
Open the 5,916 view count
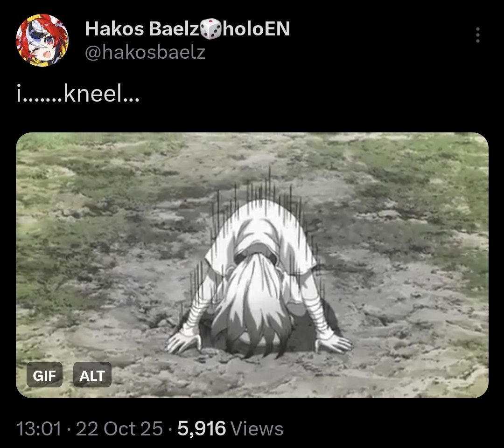click(x=202, y=429)
